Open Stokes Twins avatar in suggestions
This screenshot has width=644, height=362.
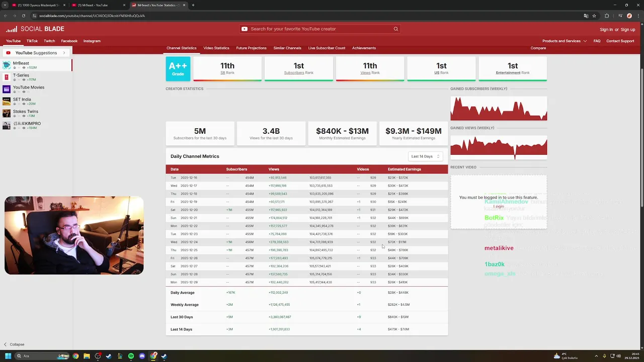7,113
